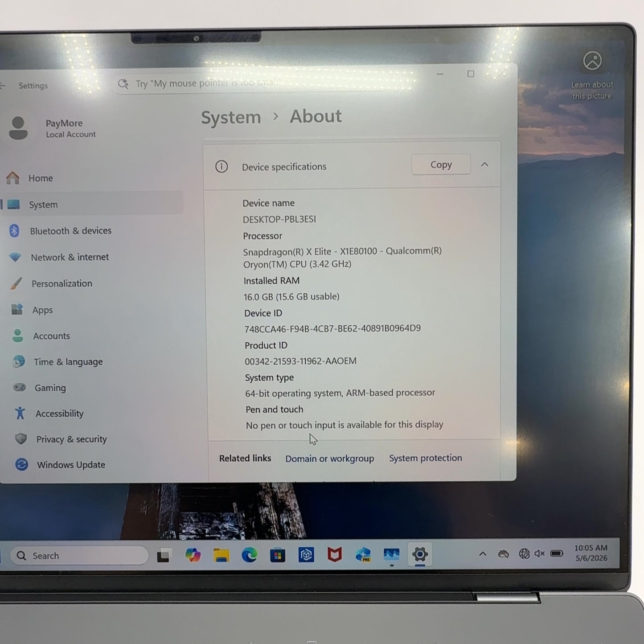Open Personalization settings page
This screenshot has width=644, height=644.
coord(62,283)
